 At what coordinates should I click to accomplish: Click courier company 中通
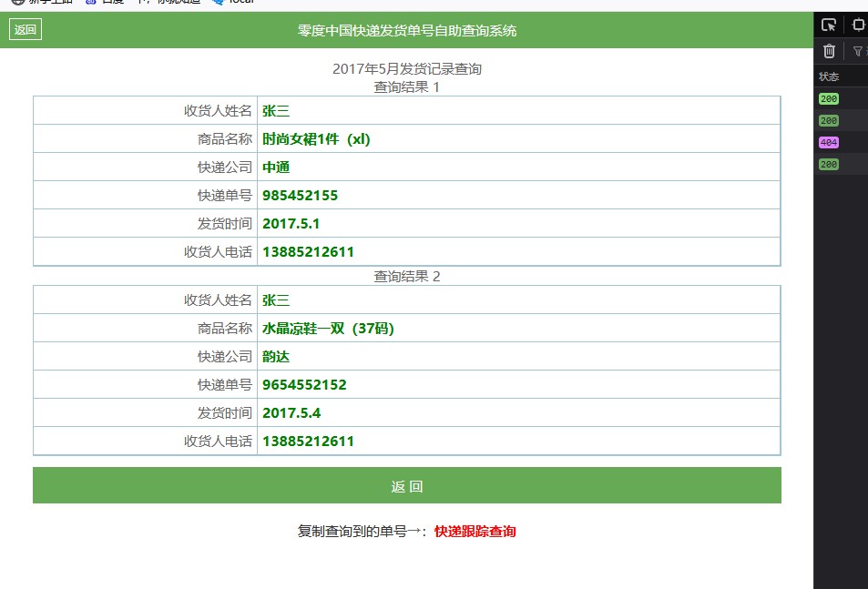click(x=276, y=168)
